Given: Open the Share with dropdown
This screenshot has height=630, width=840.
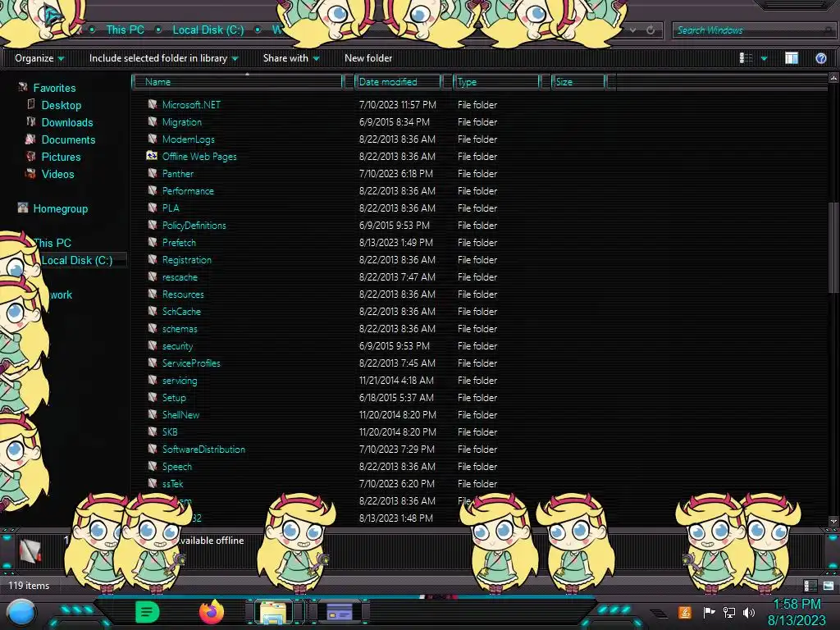Looking at the screenshot, I should coord(291,58).
